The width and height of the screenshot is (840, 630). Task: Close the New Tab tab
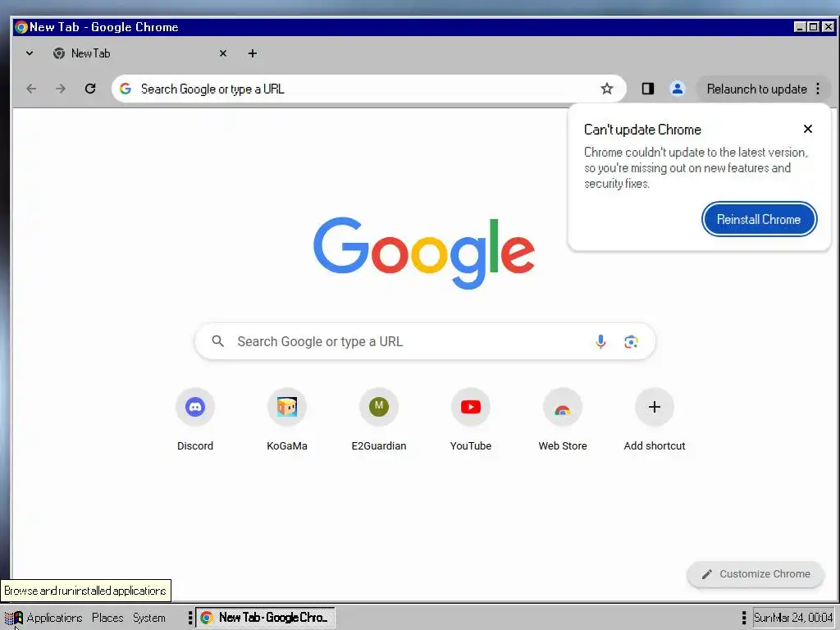click(x=223, y=53)
